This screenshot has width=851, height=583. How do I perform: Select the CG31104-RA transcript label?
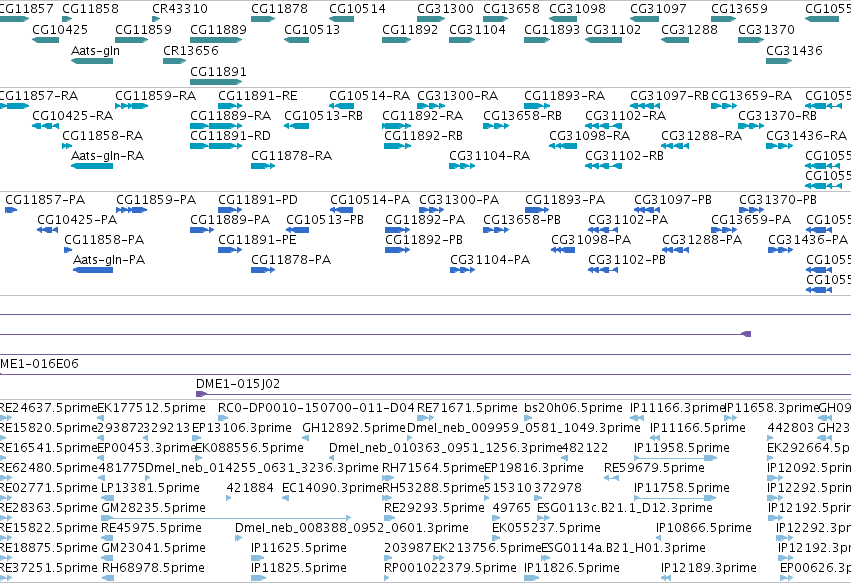coord(490,156)
